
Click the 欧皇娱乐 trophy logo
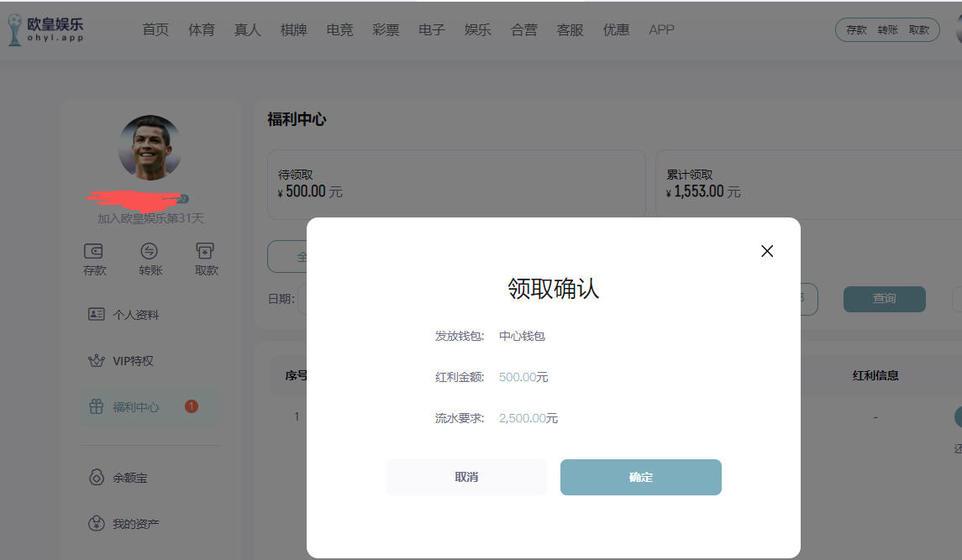pos(15,30)
